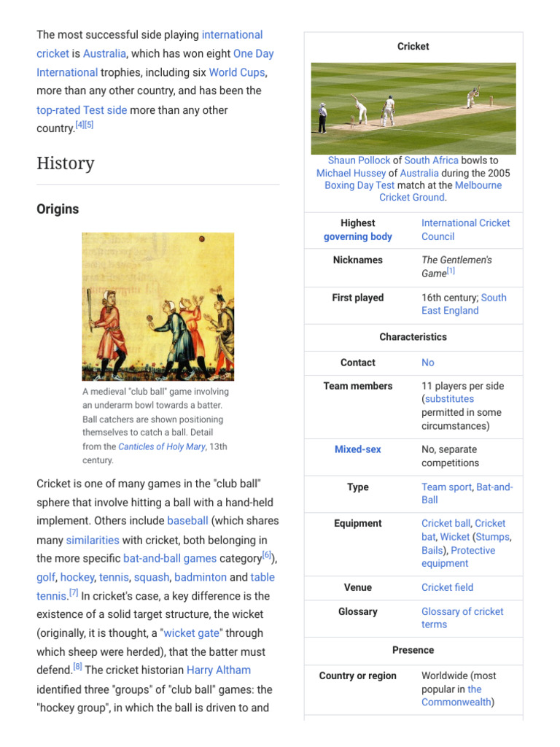The height and width of the screenshot is (747, 560).
Task: Follow the Australia link in intro paragraph
Action: tap(104, 53)
